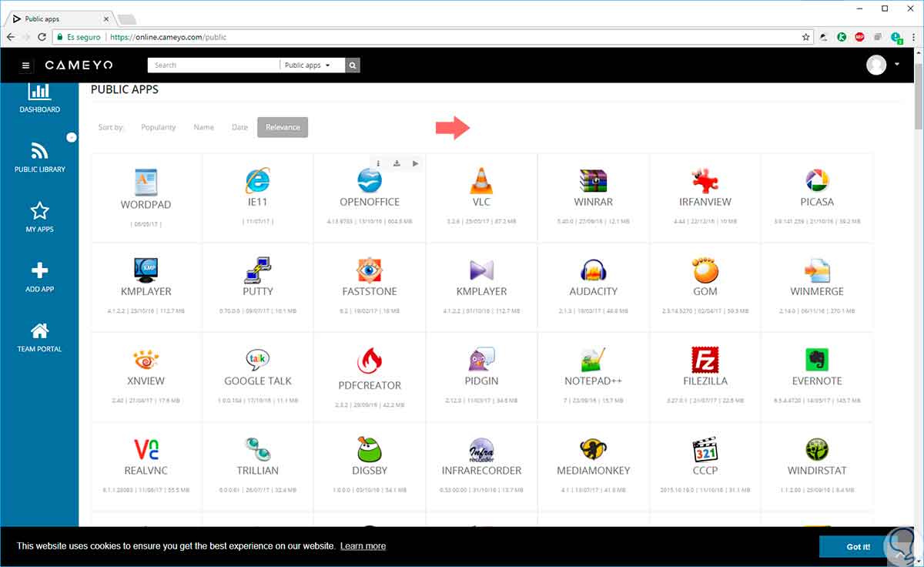
Task: Collapse the sidebar with the round toggle
Action: pyautogui.click(x=72, y=137)
